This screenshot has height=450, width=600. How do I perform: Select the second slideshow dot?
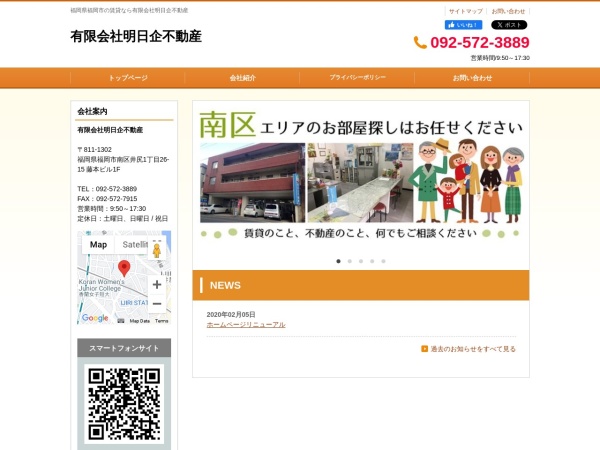(349, 261)
